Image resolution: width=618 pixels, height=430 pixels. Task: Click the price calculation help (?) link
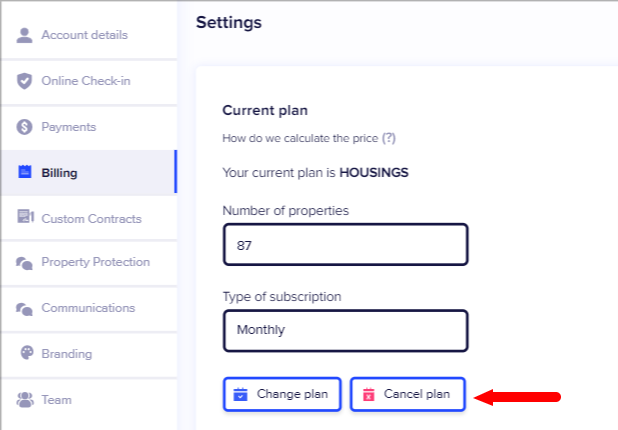(389, 137)
